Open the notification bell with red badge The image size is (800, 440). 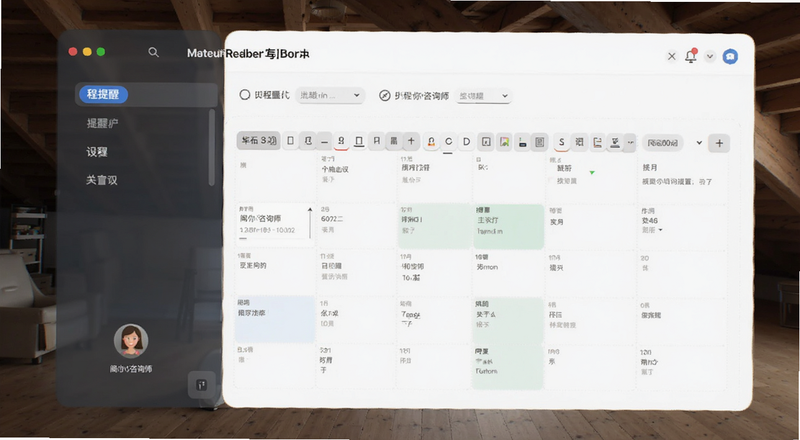coord(691,56)
